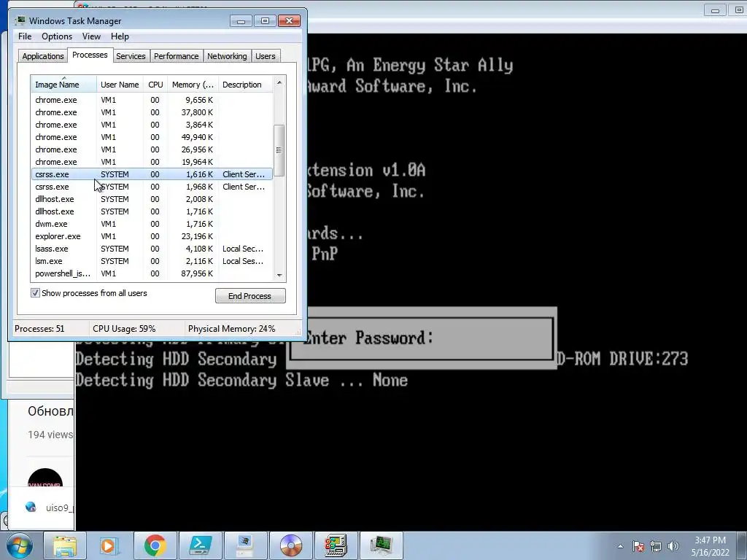Open the disc image app in taskbar
747x560 pixels.
(x=291, y=545)
